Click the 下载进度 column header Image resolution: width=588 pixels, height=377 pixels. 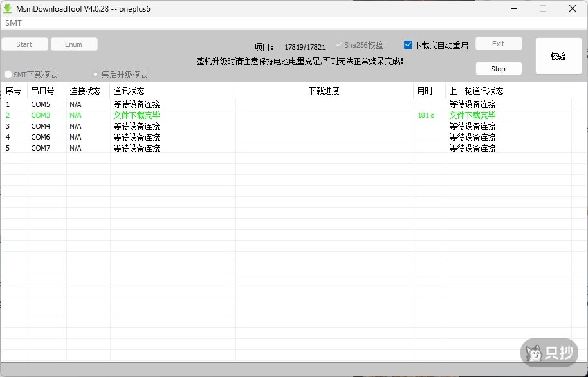point(323,91)
